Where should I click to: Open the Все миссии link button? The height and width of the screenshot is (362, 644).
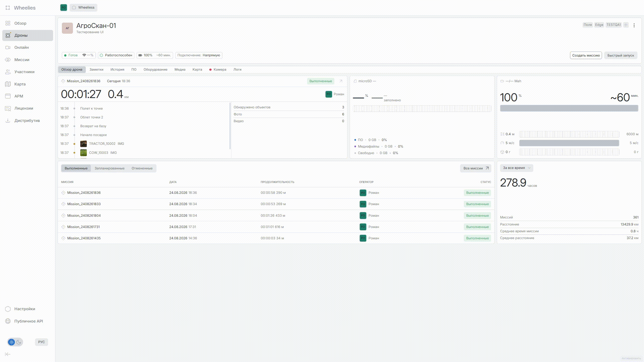[476, 168]
